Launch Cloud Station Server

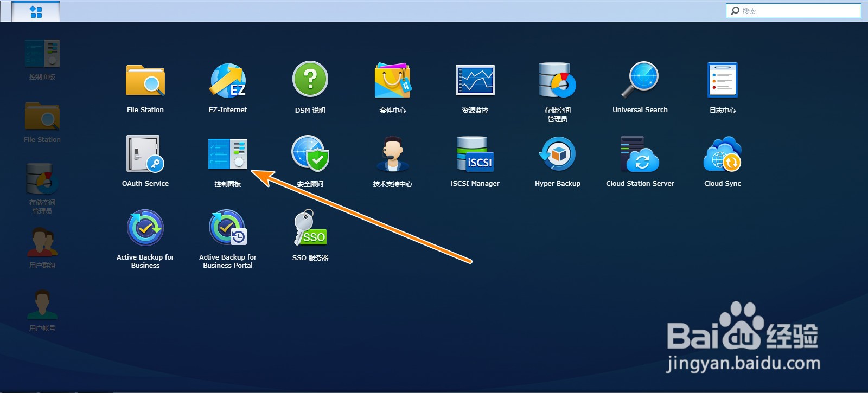pyautogui.click(x=640, y=154)
